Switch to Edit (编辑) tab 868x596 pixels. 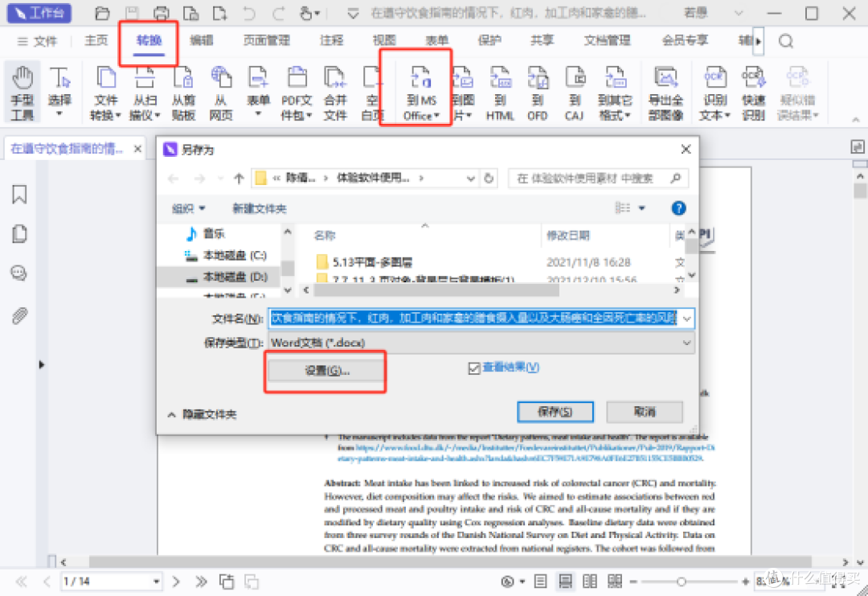tap(202, 40)
